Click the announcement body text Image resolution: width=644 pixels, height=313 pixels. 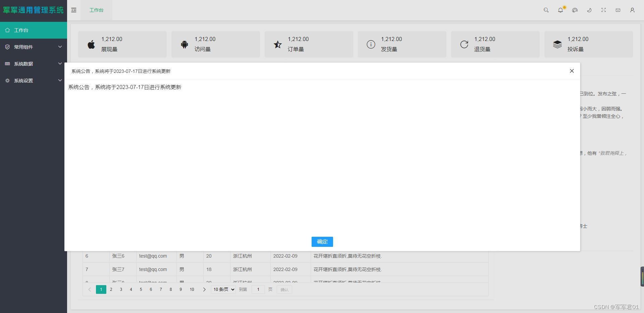[x=125, y=87]
